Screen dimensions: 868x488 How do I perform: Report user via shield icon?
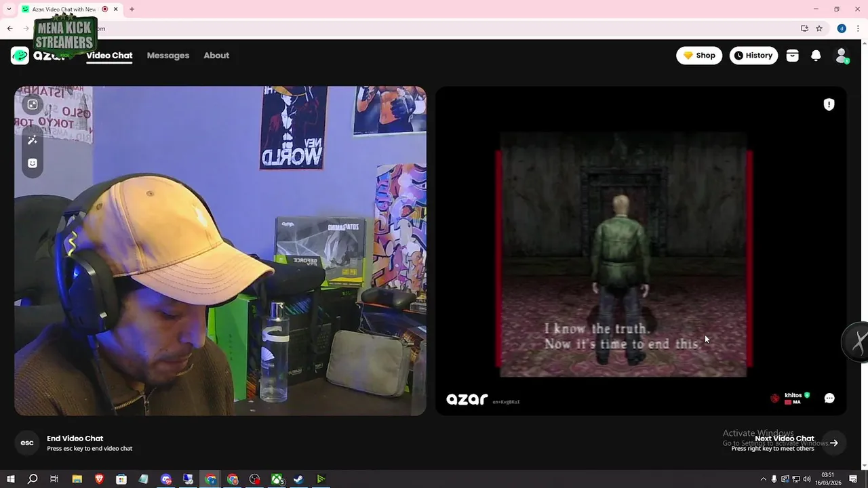pyautogui.click(x=829, y=104)
